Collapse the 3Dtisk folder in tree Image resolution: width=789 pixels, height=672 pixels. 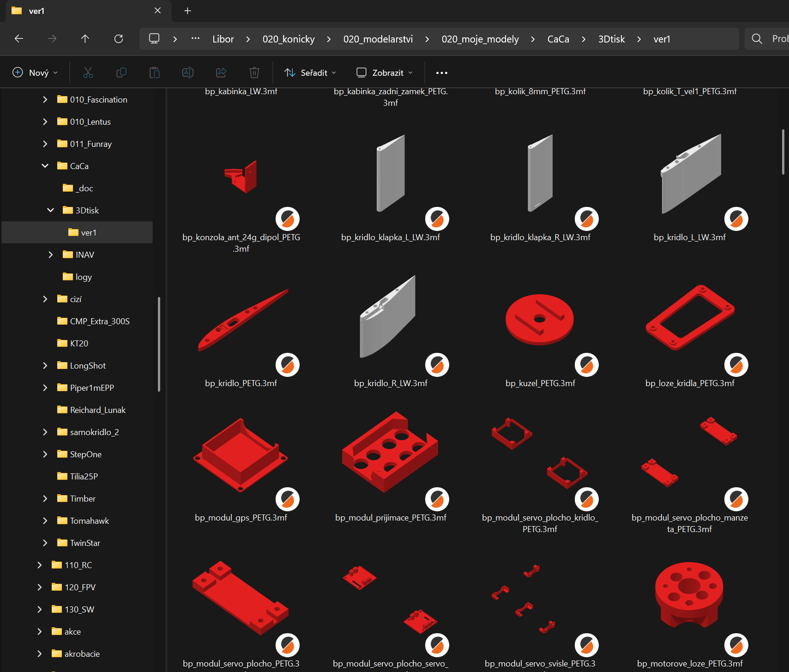50,210
